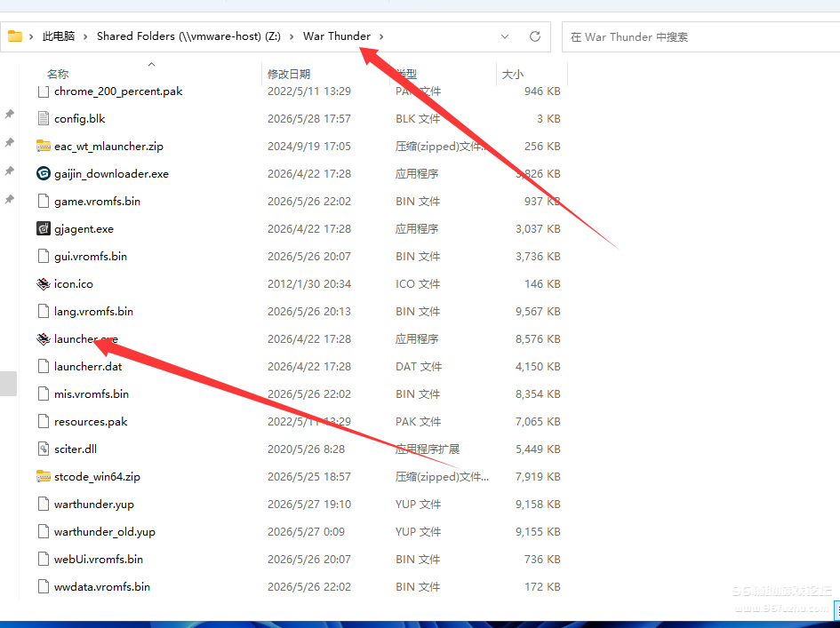This screenshot has width=840, height=628.
Task: Select the gaijin_downloader.exe application icon
Action: (x=44, y=173)
